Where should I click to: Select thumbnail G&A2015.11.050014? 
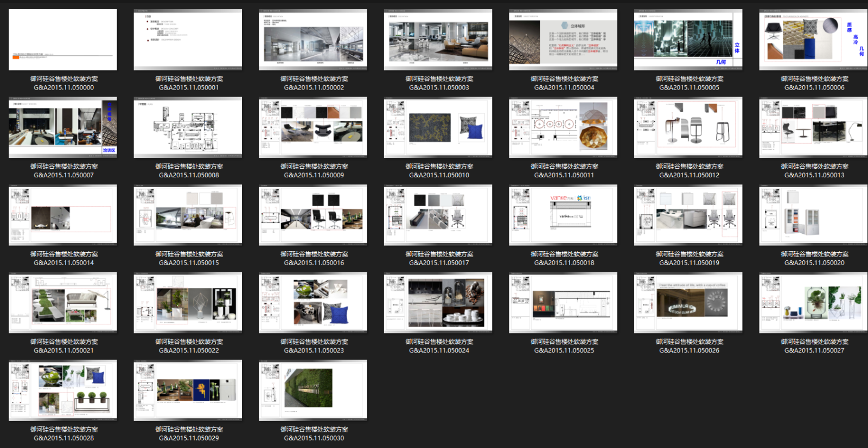point(63,215)
